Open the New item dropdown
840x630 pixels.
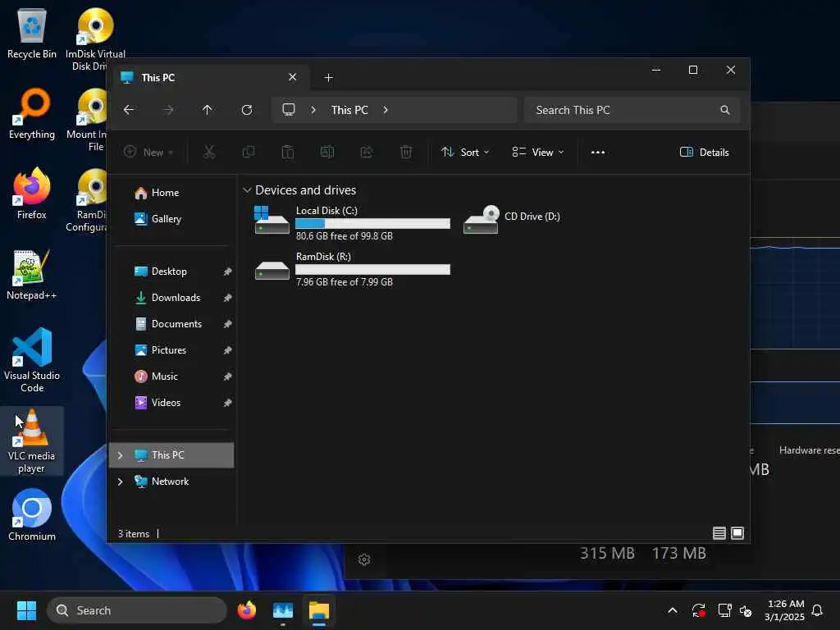(148, 152)
